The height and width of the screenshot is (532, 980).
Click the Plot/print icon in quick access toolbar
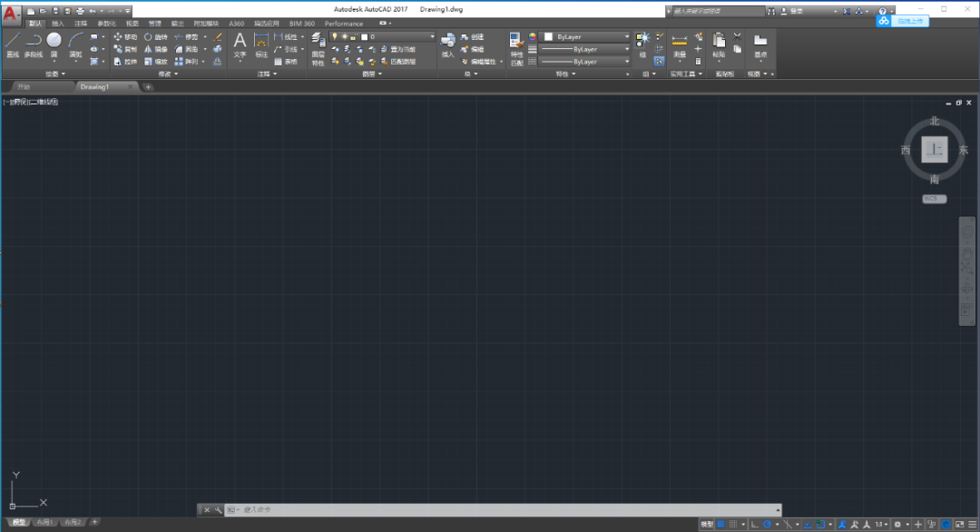[80, 11]
